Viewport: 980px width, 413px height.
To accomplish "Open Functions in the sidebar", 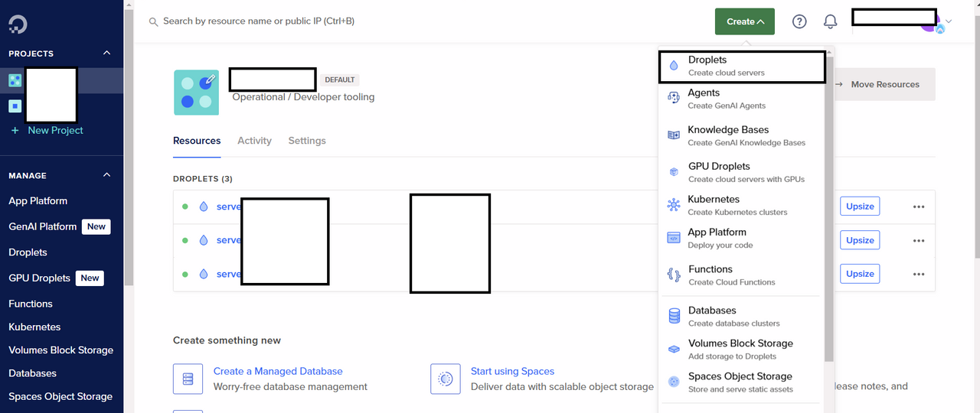I will click(x=31, y=304).
